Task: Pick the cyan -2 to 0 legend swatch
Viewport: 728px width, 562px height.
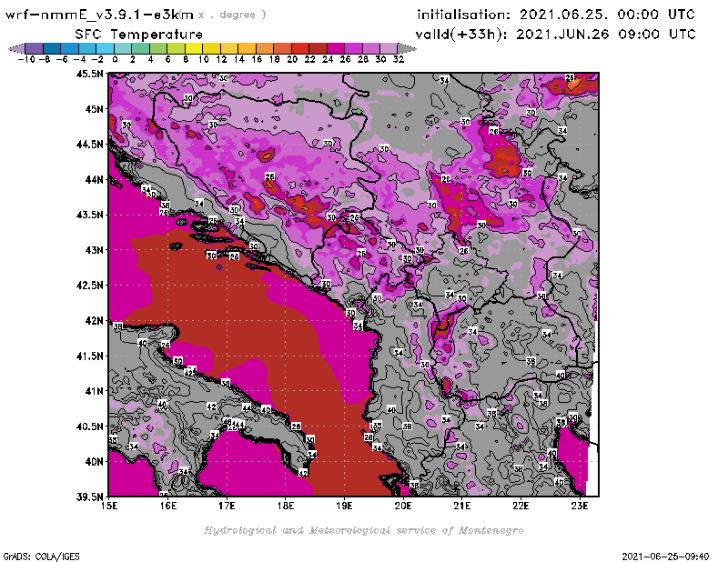Action: click(x=105, y=48)
